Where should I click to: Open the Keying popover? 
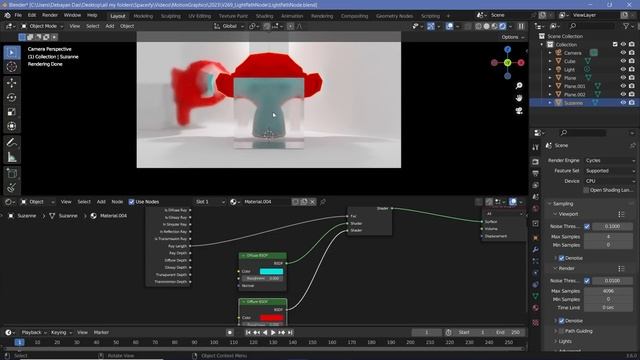coord(61,333)
